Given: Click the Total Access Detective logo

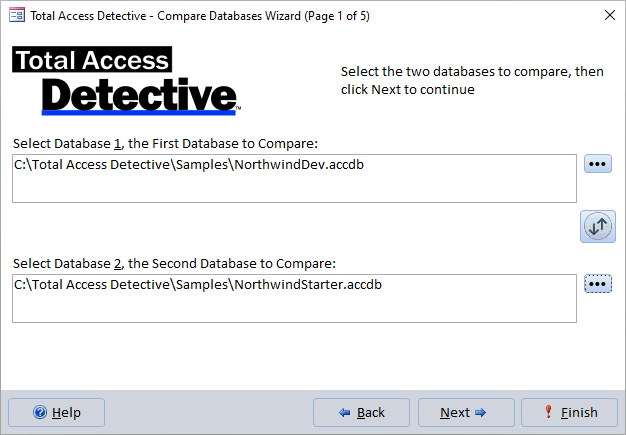Looking at the screenshot, I should click(x=127, y=81).
